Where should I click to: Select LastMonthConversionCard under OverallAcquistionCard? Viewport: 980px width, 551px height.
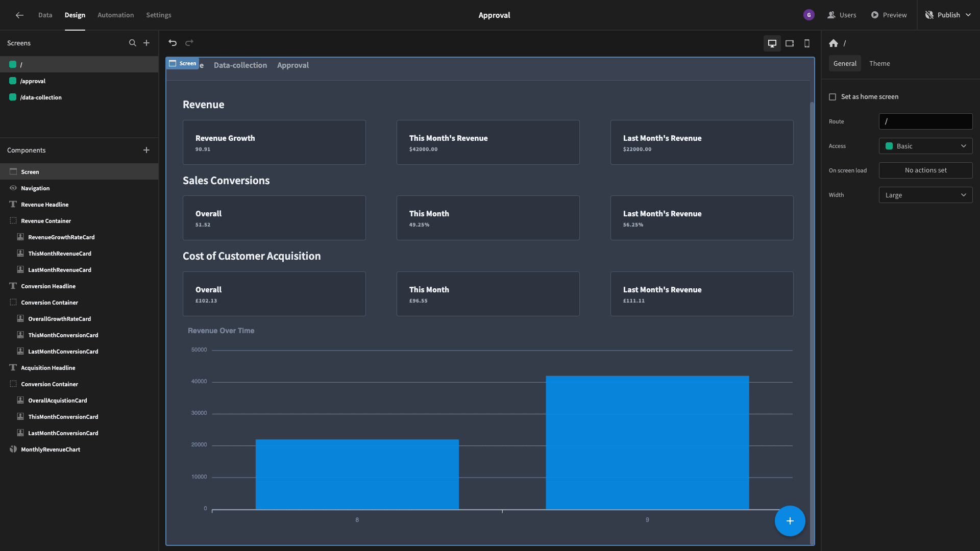(x=79, y=433)
